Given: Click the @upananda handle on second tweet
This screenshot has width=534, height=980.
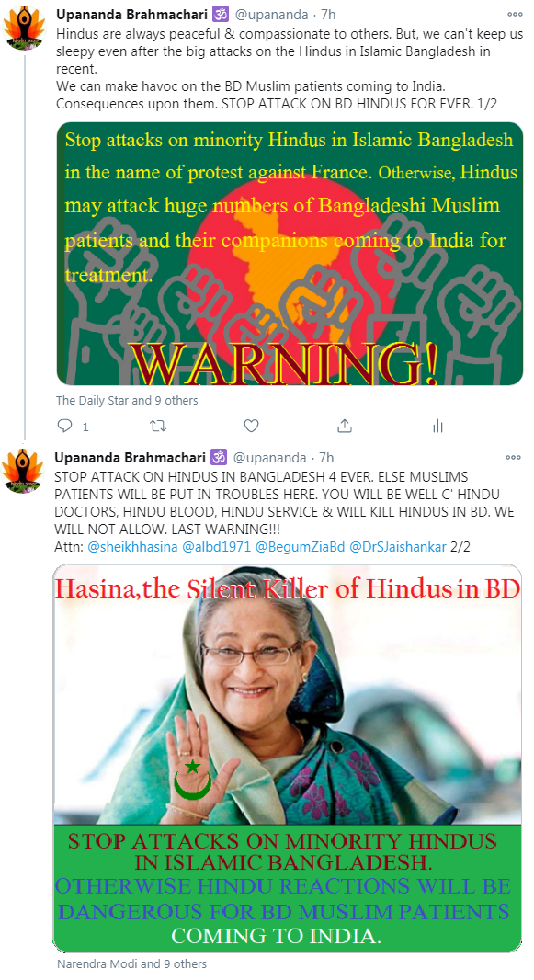Looking at the screenshot, I should 270,458.
